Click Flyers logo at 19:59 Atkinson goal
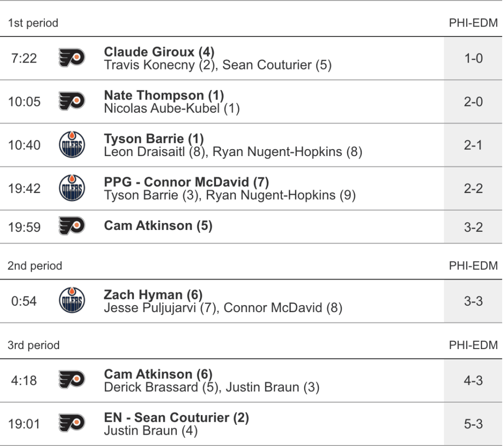Viewport: 504px width, 446px height. click(71, 227)
